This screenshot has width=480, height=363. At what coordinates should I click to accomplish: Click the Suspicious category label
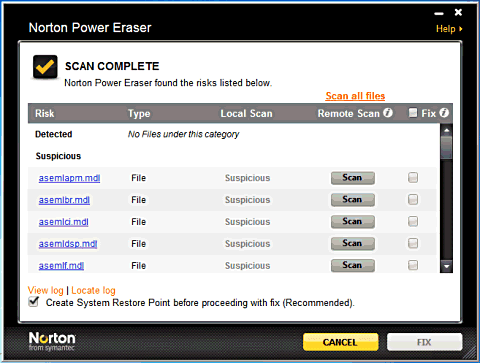pyautogui.click(x=58, y=156)
